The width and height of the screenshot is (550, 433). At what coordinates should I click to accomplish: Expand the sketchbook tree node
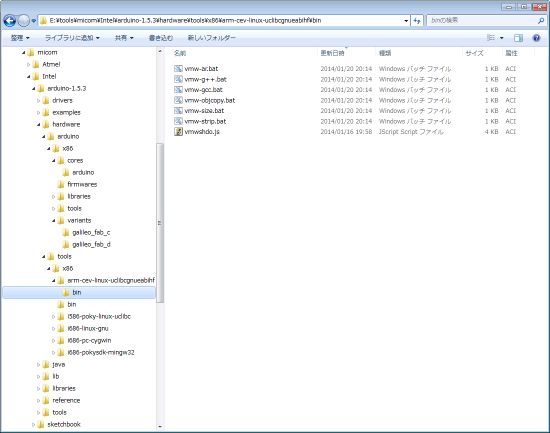pos(34,425)
